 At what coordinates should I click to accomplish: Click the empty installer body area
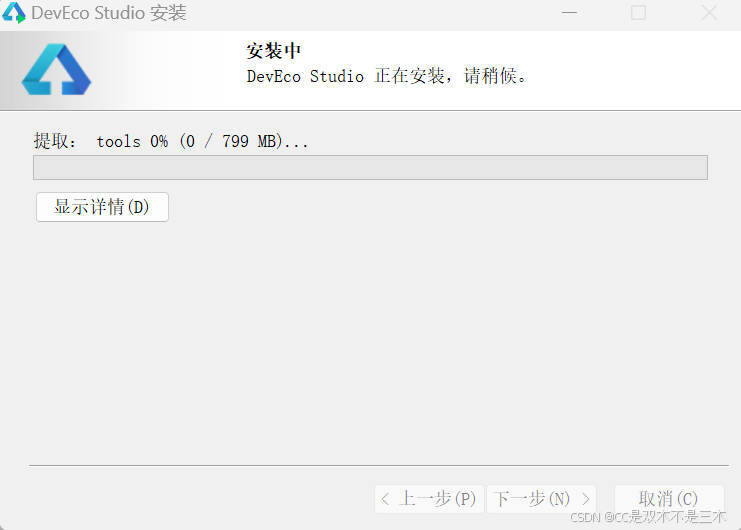coord(370,340)
